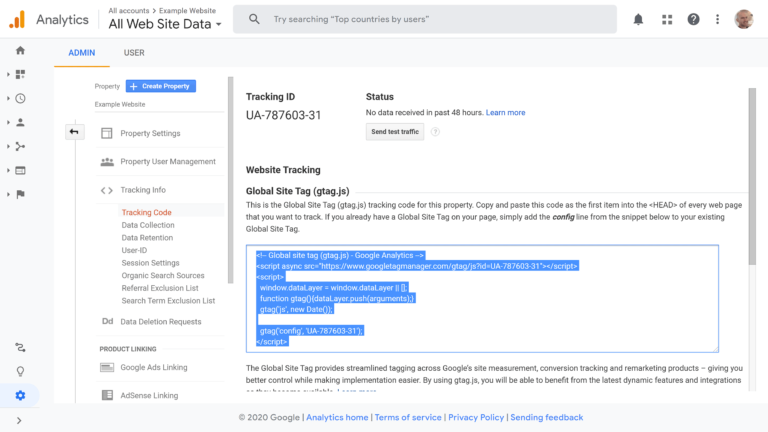768x432 pixels.
Task: Click the search magnifier icon
Action: point(254,19)
